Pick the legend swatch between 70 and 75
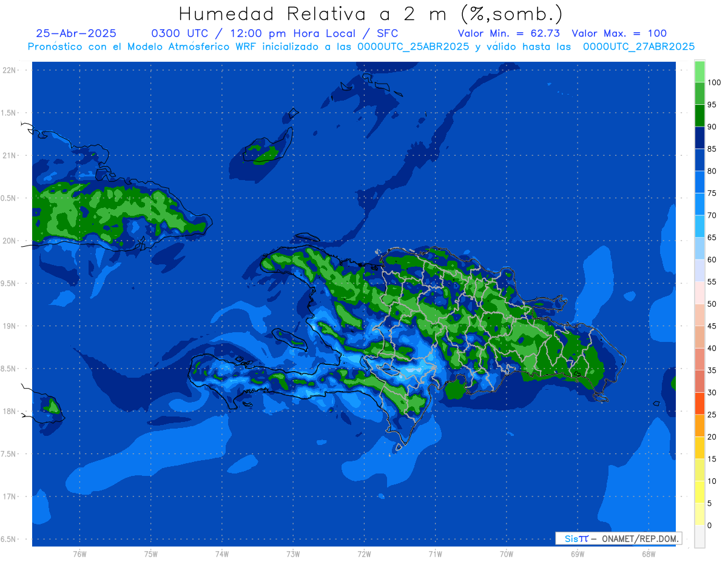Screen dimensions: 728x562 point(699,204)
